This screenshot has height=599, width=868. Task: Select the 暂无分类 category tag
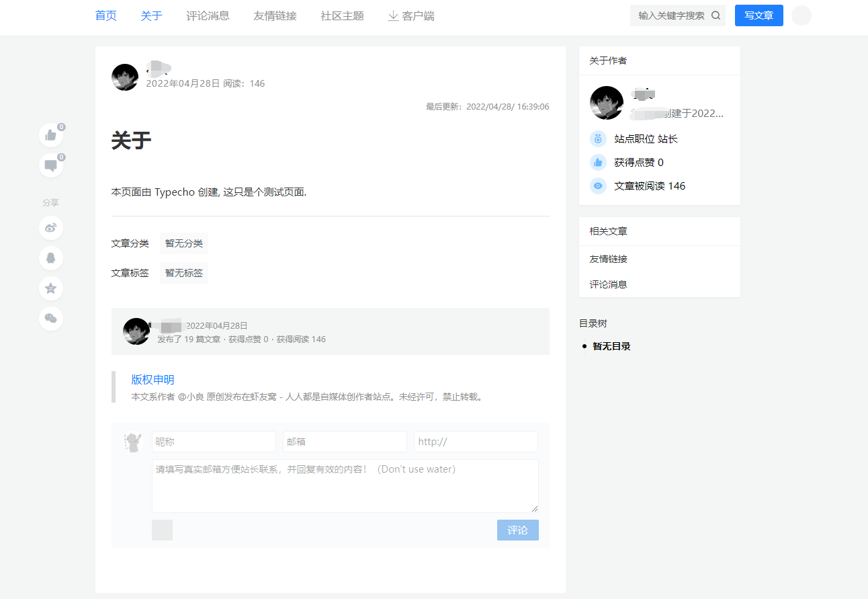183,243
